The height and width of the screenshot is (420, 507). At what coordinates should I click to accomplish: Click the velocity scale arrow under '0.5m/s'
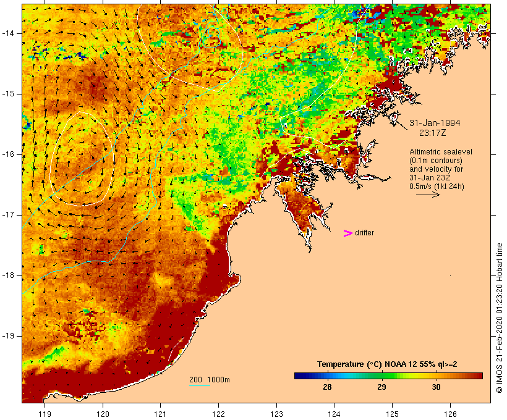[428, 195]
